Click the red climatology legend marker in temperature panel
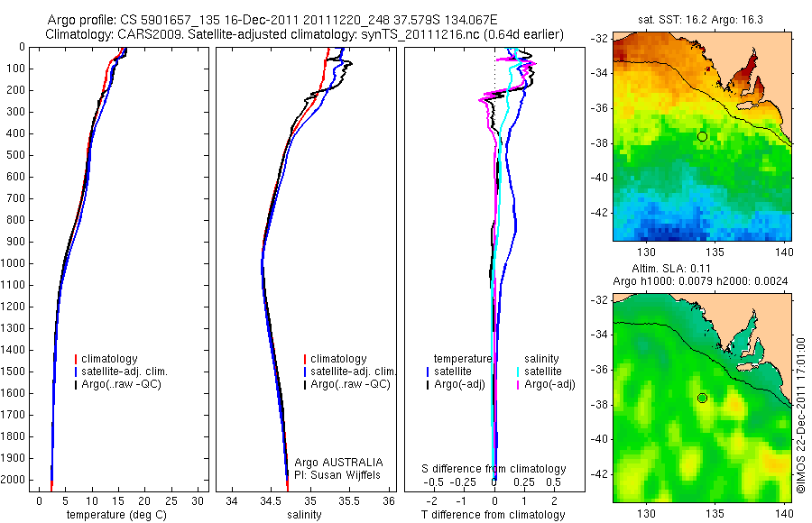This screenshot has height=523, width=812. coord(76,359)
